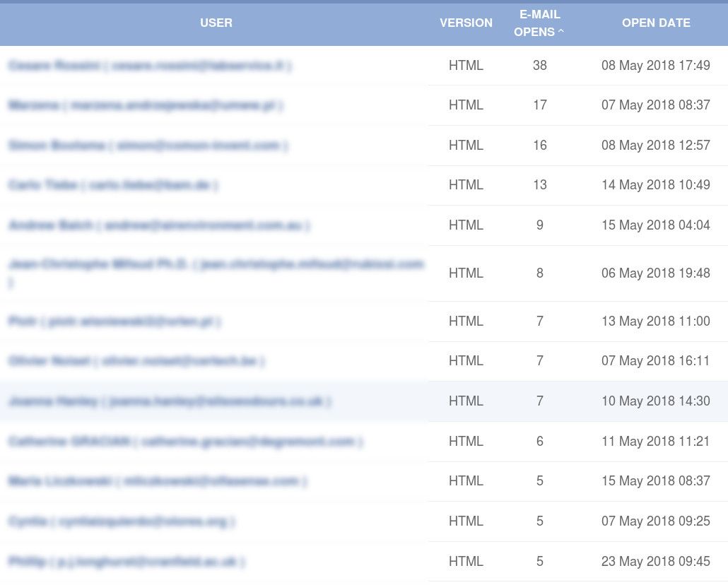Viewport: 728px width, 585px height.
Task: Click HTML version in the 8-opens row
Action: tap(466, 273)
